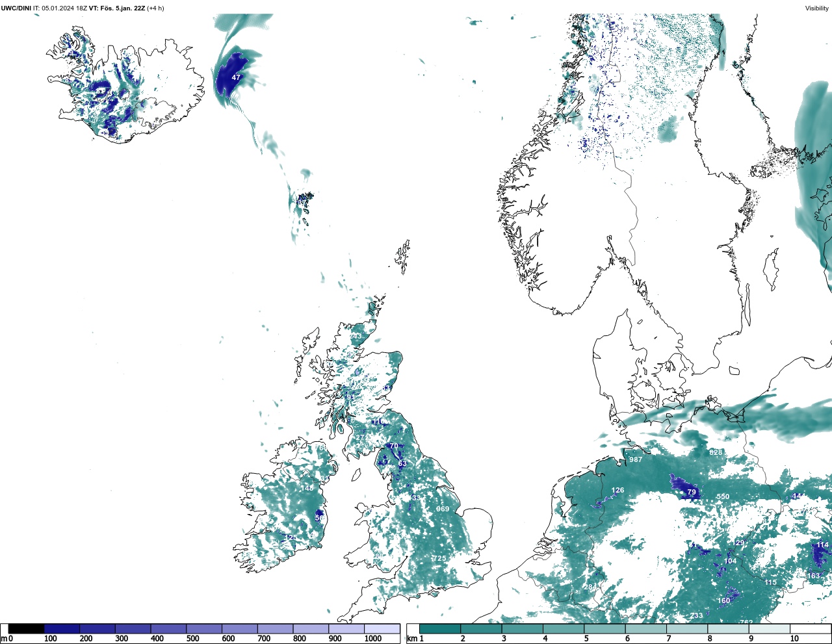Click the '47' value east of Iceland

(236, 77)
